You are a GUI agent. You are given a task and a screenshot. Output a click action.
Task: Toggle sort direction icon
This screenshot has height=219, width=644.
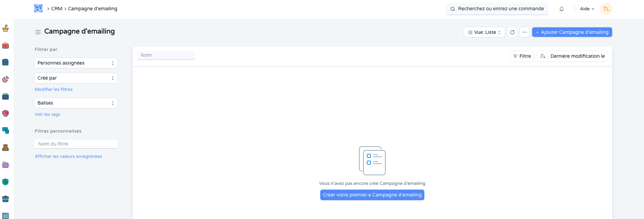(x=542, y=56)
